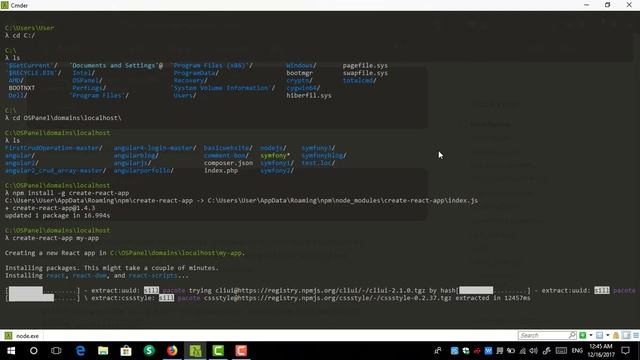This screenshot has width=640, height=360.
Task: Click the text 'hiberfil.sys'
Action: 309,96
